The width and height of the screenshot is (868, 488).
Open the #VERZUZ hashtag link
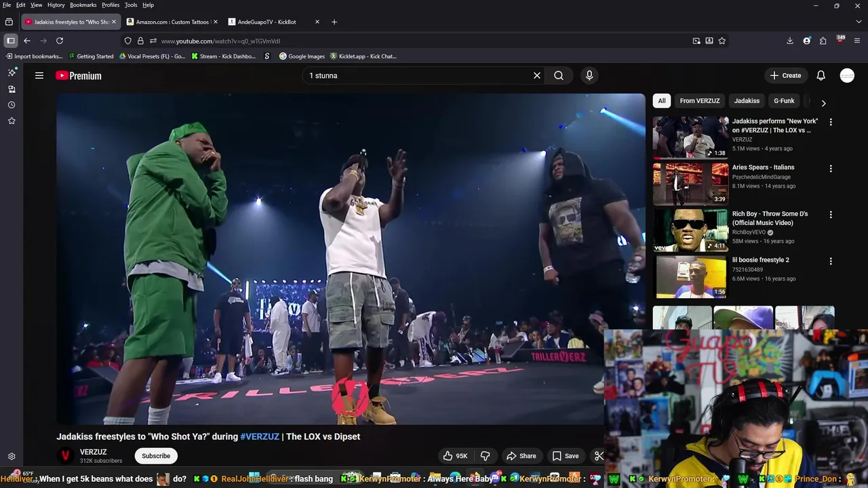[260, 436]
